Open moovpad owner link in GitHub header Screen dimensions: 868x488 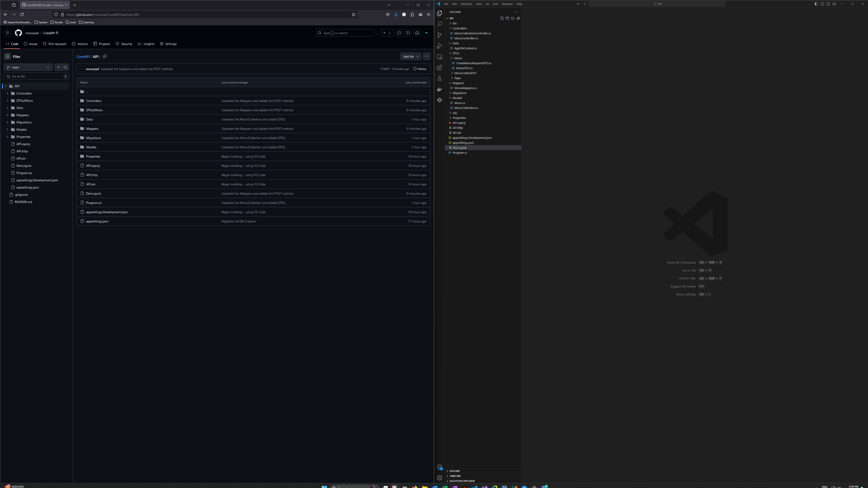click(32, 33)
